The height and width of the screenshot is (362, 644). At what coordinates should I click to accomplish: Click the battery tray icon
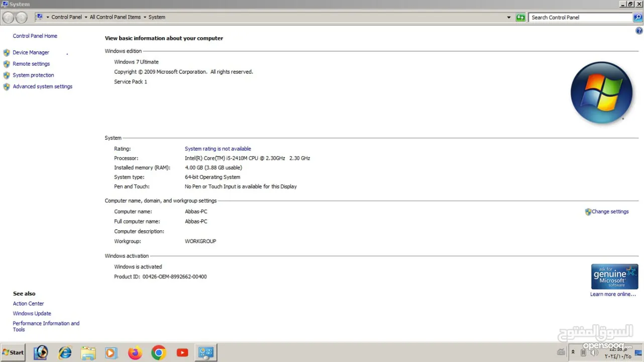click(583, 352)
